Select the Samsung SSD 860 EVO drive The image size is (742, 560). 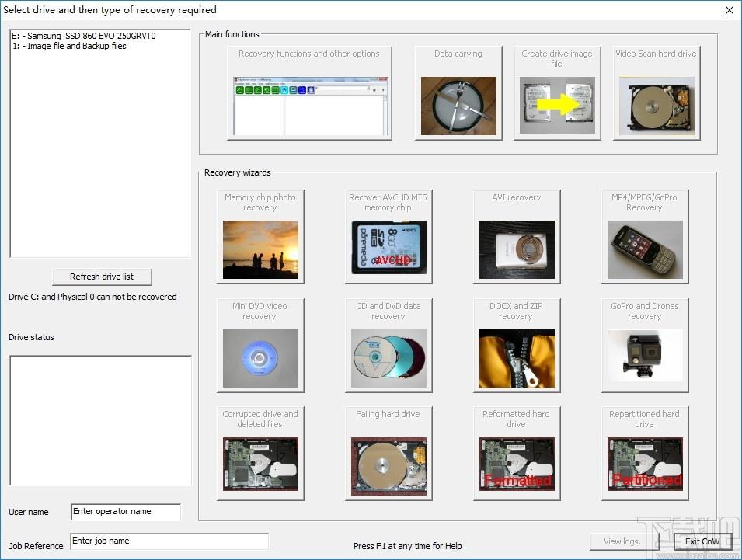click(x=84, y=36)
